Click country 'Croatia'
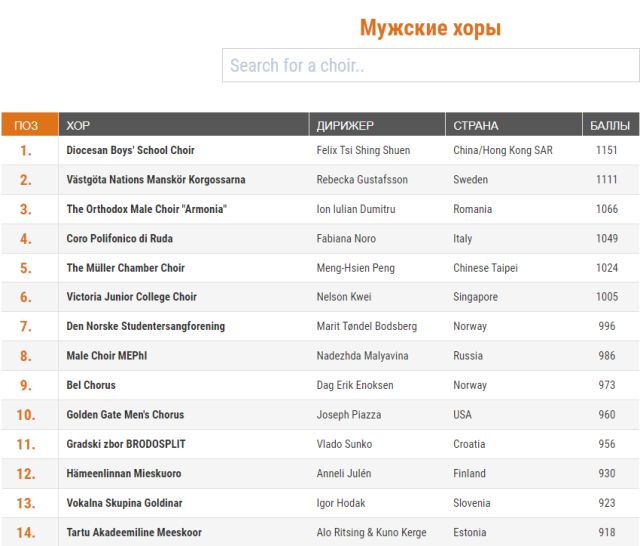This screenshot has height=546, width=640. pos(469,444)
